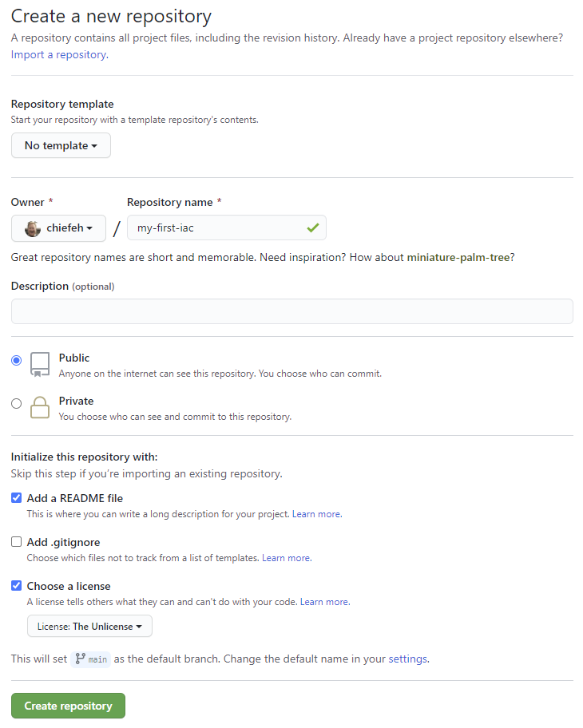Click the green checkmark in name field
Viewport: 583px width, 728px height.
[312, 228]
